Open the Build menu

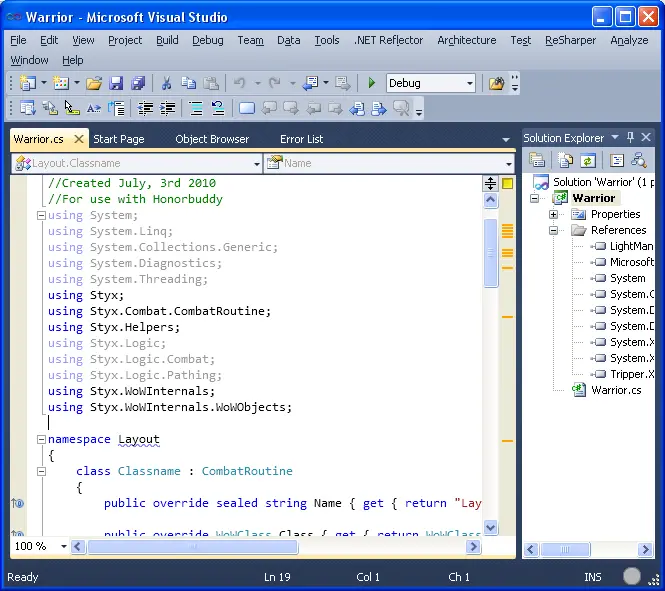click(167, 40)
